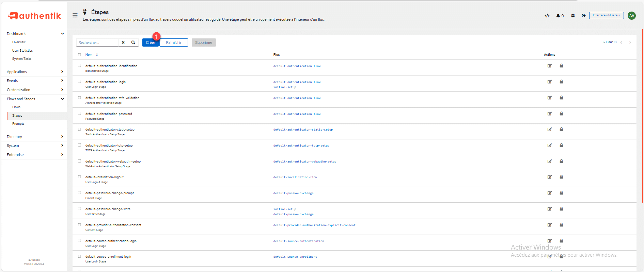The height and width of the screenshot is (272, 644).
Task: Click the search magnifier icon
Action: tap(133, 42)
